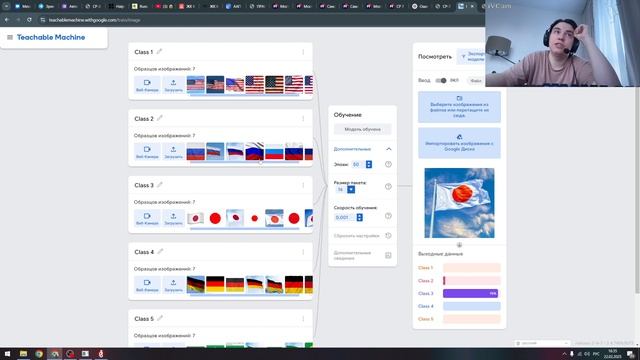
Task: Show help for the batch size setting
Action: pyautogui.click(x=388, y=187)
